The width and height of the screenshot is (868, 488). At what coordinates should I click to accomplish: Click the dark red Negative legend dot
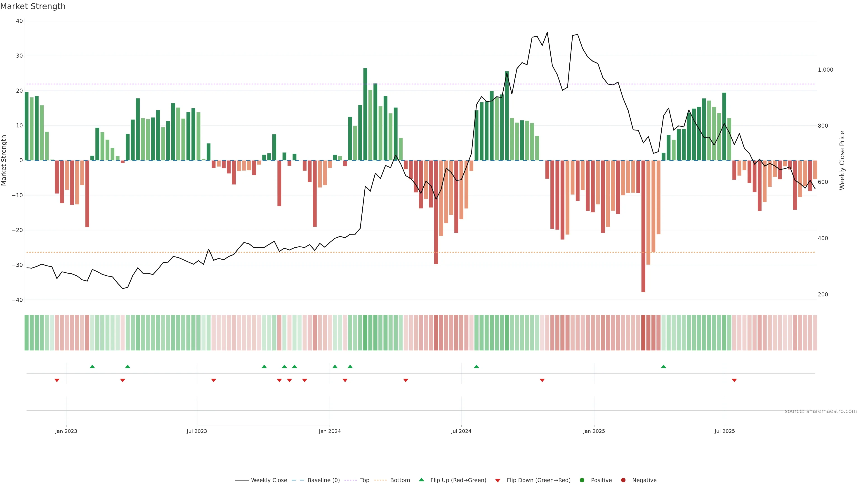(623, 480)
